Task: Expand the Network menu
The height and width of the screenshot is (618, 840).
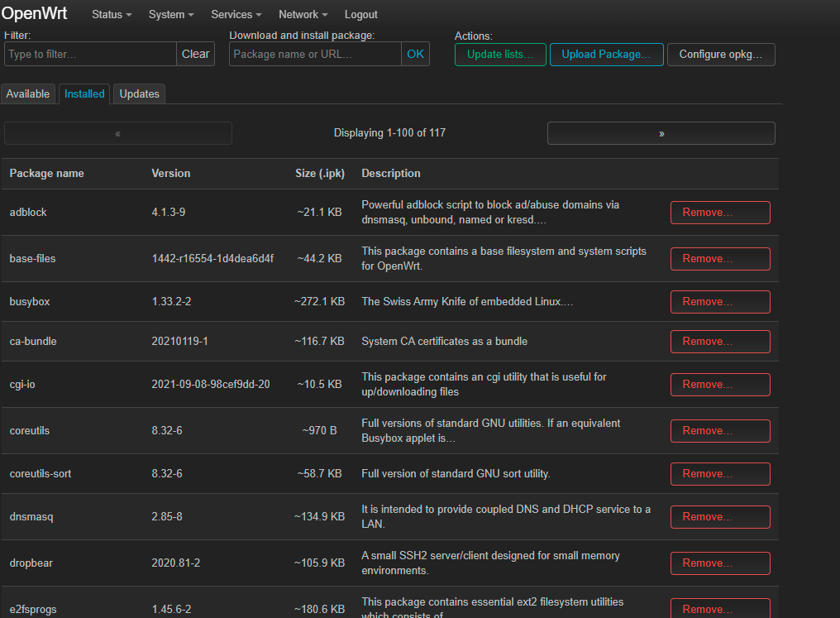Action: [303, 14]
